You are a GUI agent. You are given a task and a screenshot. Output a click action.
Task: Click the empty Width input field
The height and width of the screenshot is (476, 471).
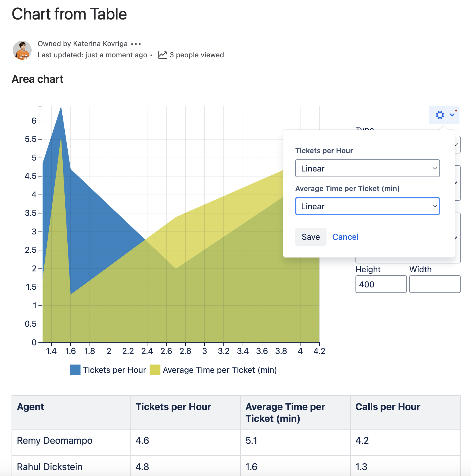pyautogui.click(x=435, y=284)
